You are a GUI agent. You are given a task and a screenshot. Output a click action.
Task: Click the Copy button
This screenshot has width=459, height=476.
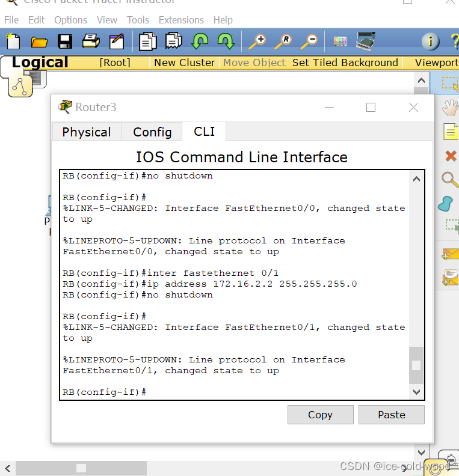coord(321,415)
